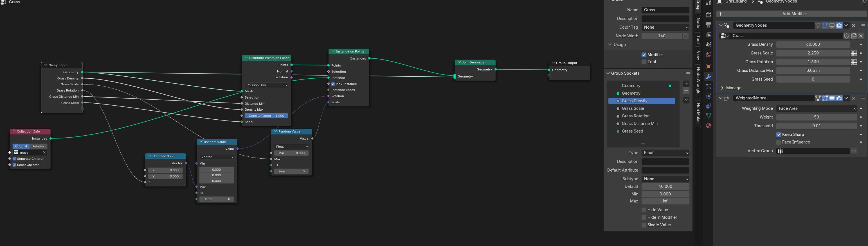Viewport: 868px width, 246px height.
Task: Open the Hdri Maker sidebar tab
Action: pyautogui.click(x=698, y=113)
